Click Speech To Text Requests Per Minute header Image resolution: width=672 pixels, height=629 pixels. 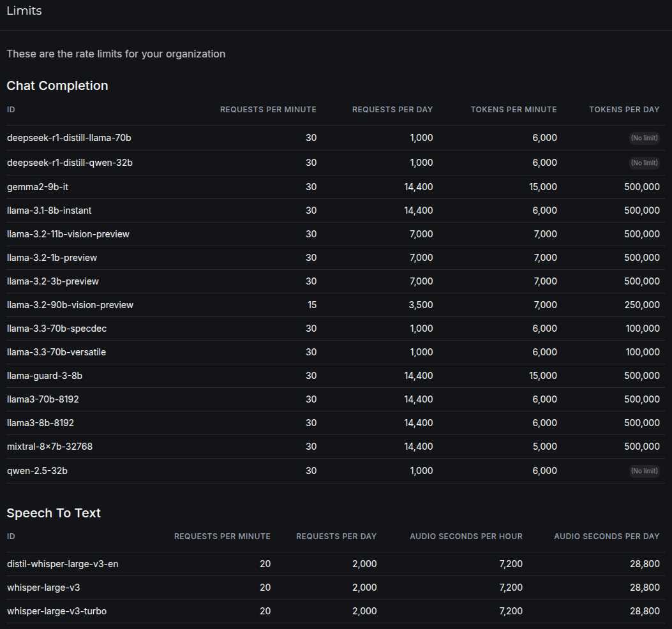tap(223, 536)
